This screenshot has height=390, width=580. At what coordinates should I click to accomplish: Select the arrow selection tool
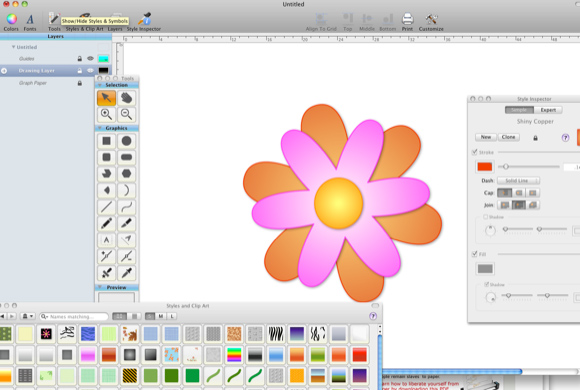click(107, 98)
